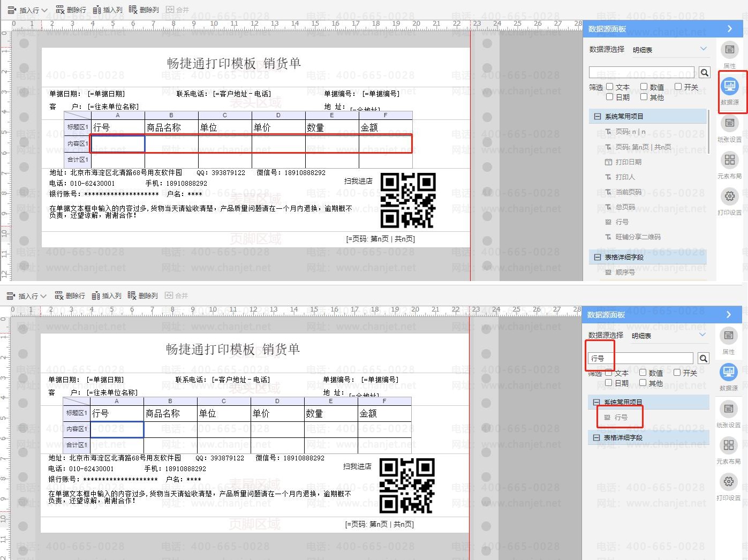
Task: Click 插入行 icon in the bottom editor view
Action: (10, 296)
